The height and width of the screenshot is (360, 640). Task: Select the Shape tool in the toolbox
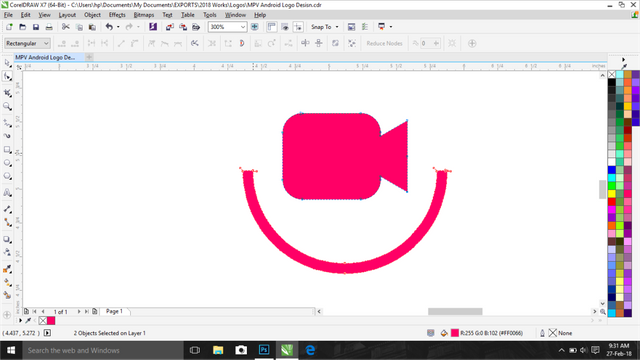tap(7, 77)
